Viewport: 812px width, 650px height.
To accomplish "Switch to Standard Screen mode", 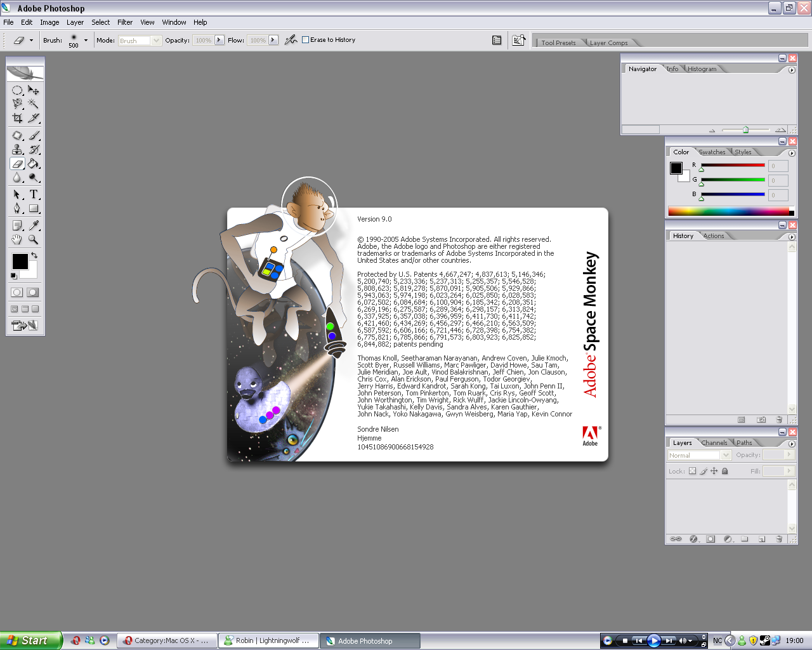I will (15, 309).
